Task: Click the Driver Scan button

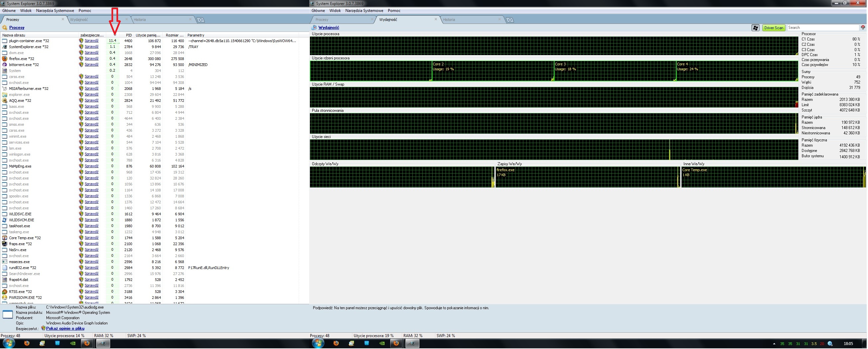Action: (774, 28)
